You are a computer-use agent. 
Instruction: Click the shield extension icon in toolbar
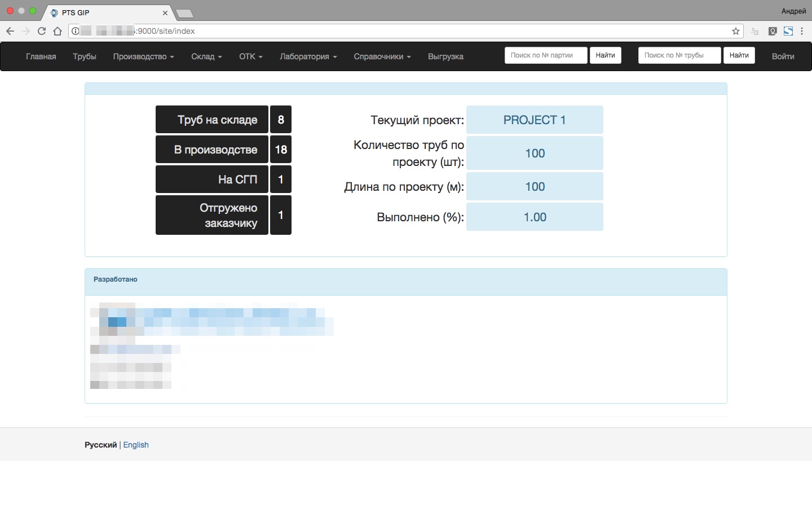(773, 31)
